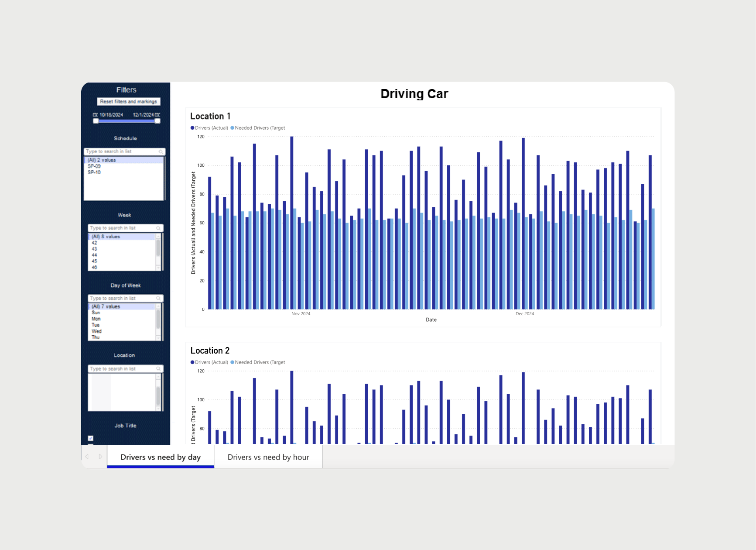Click Week list scroll down arrow
The height and width of the screenshot is (550, 756).
coord(158,268)
